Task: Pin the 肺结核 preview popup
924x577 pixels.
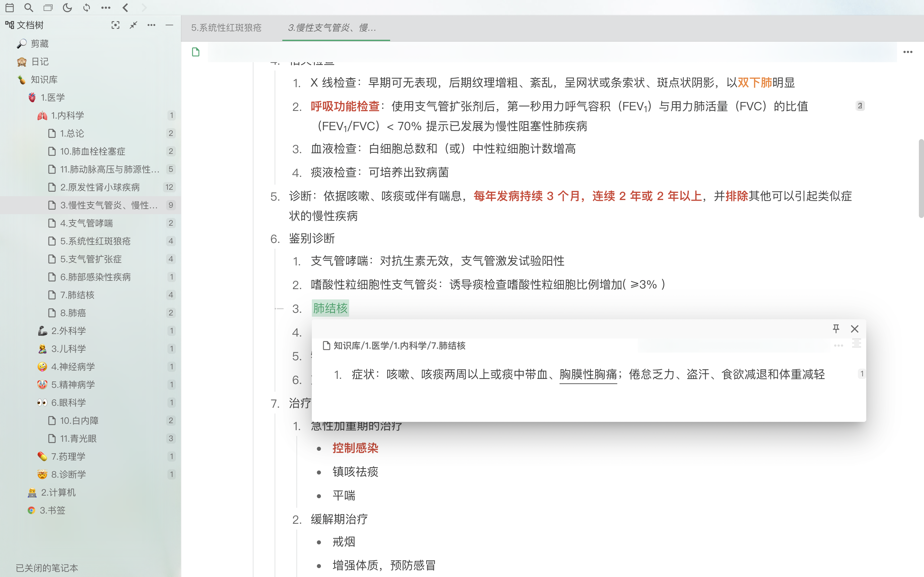Action: tap(836, 329)
